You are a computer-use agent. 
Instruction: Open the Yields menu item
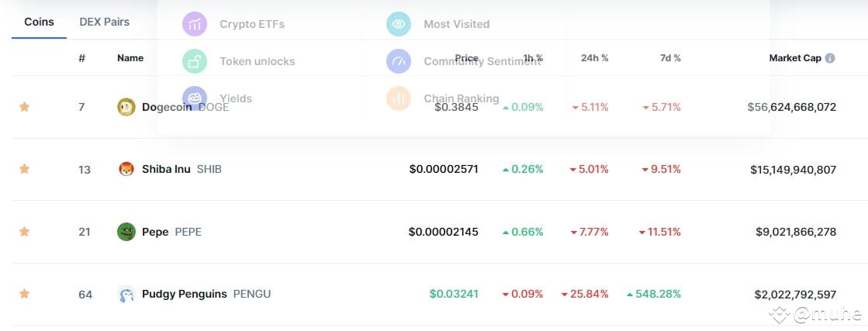(x=217, y=98)
